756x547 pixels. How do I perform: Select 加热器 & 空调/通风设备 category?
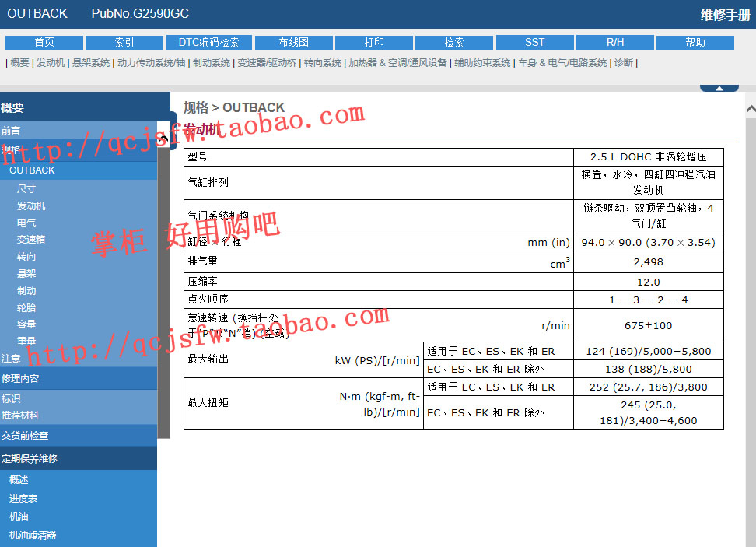(x=397, y=63)
